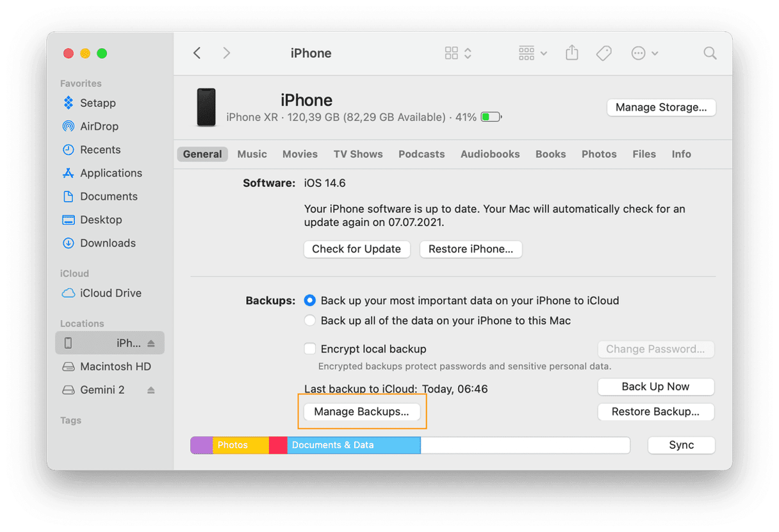This screenshot has width=779, height=532.
Task: Open Macintosh HD in sidebar
Action: [x=115, y=367]
